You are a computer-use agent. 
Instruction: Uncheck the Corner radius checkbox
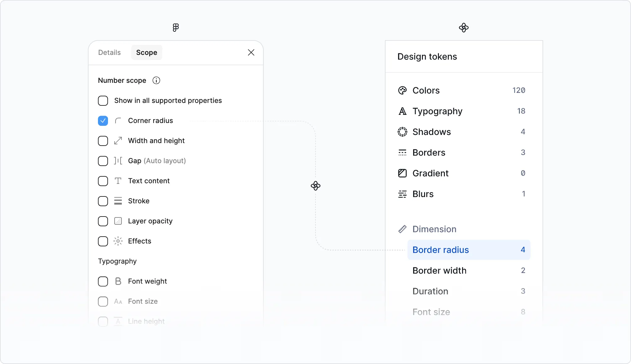tap(103, 121)
